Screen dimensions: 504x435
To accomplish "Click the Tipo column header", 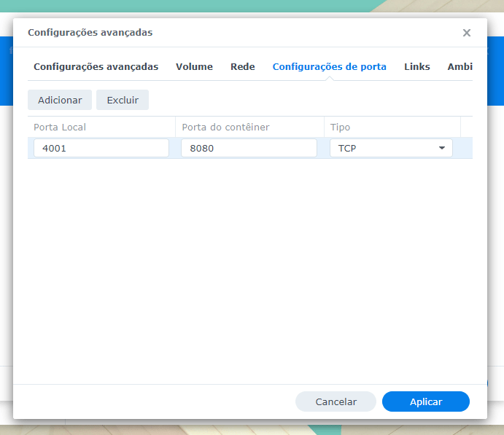I will click(x=392, y=127).
